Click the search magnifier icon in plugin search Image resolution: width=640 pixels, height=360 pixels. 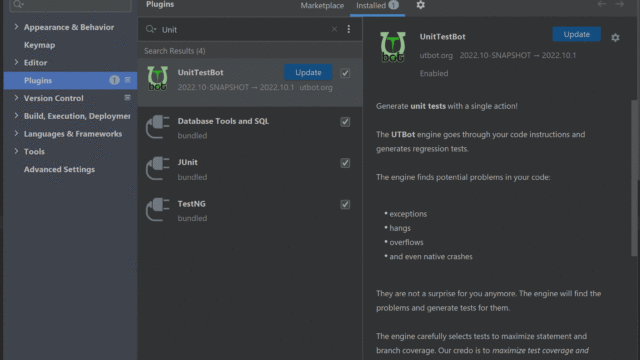point(151,29)
